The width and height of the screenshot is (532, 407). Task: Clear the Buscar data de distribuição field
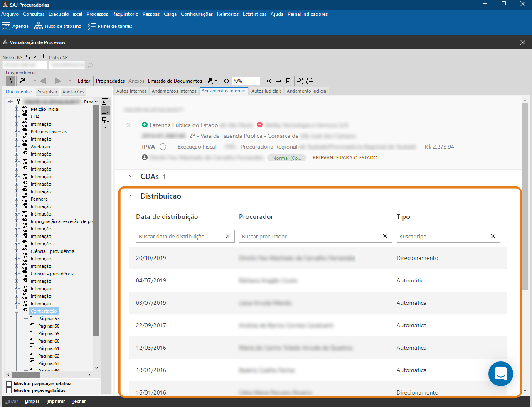pos(227,236)
